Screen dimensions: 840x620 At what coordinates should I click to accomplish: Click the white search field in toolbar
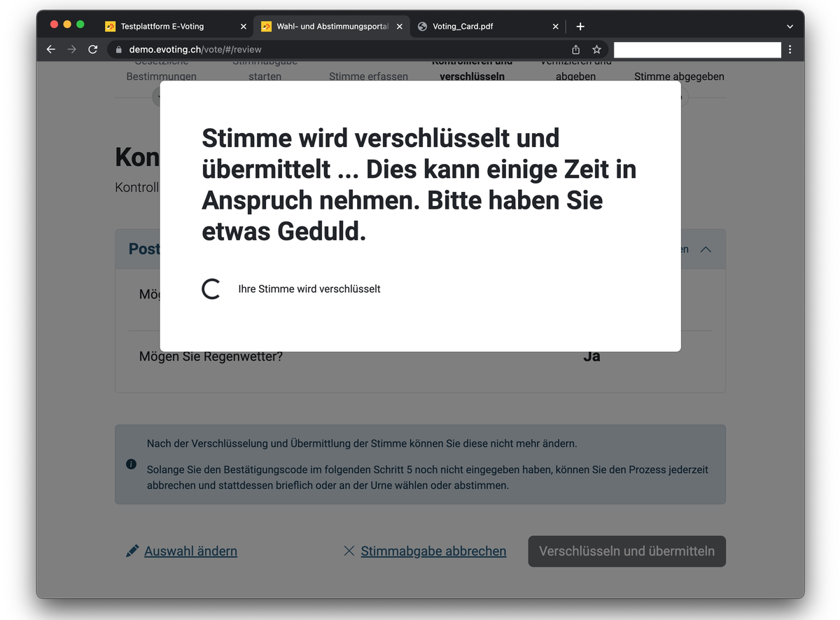coord(697,50)
